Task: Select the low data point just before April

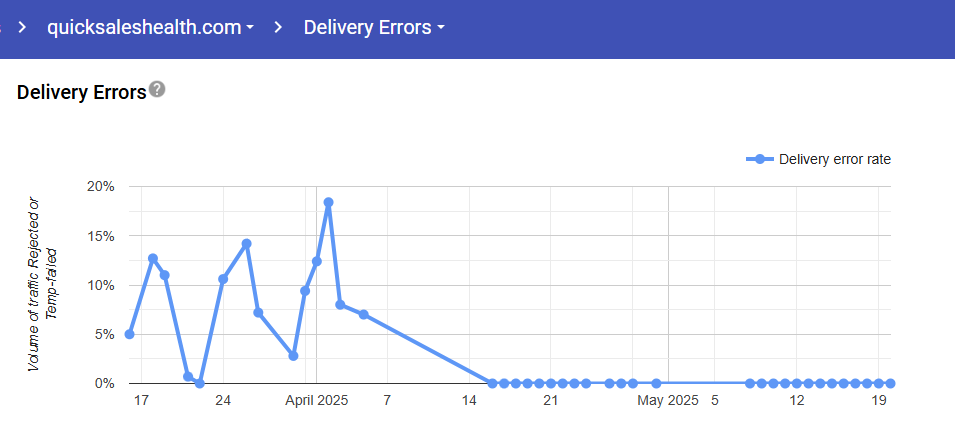Action: (293, 355)
